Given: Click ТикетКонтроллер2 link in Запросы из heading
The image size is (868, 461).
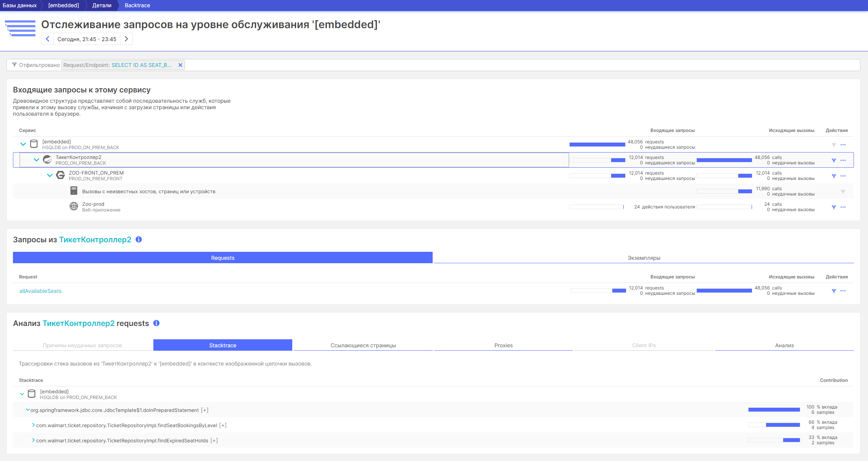Looking at the screenshot, I should point(95,240).
